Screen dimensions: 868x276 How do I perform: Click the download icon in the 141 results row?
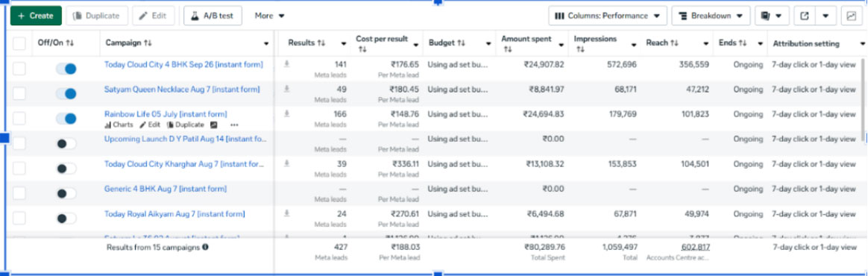pyautogui.click(x=287, y=64)
